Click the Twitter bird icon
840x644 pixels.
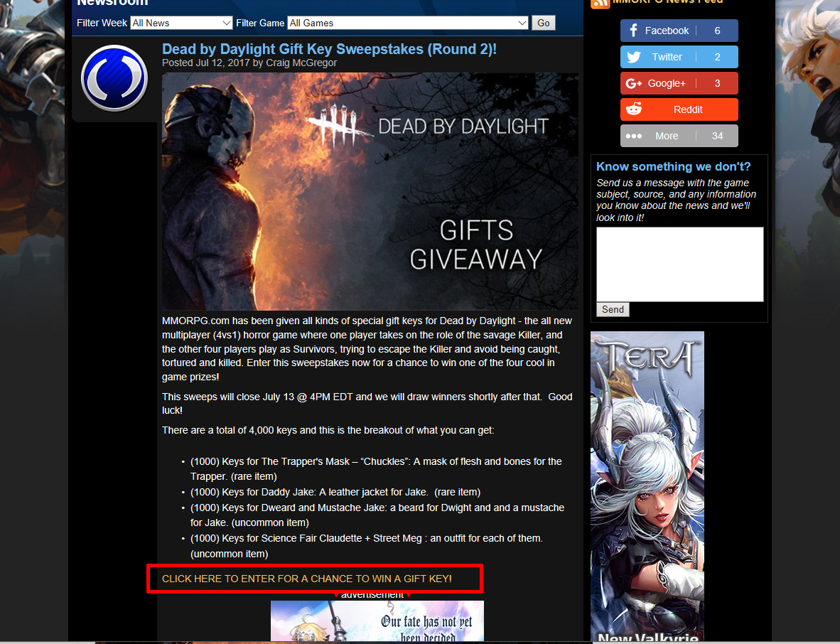click(634, 57)
